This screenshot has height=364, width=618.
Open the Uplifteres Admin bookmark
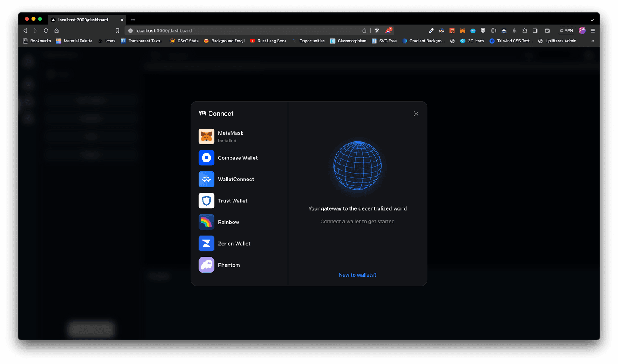click(557, 41)
